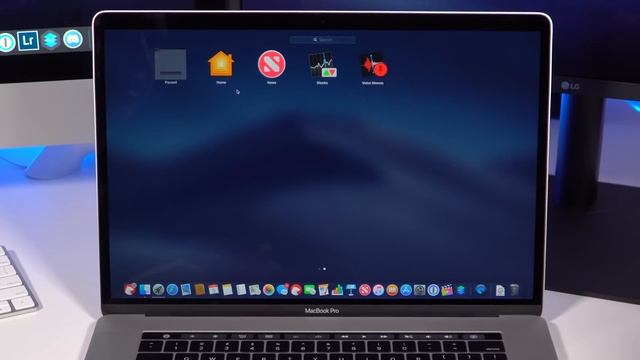Switch to the first Launchpad page dot
640x360 pixels.
[319, 269]
